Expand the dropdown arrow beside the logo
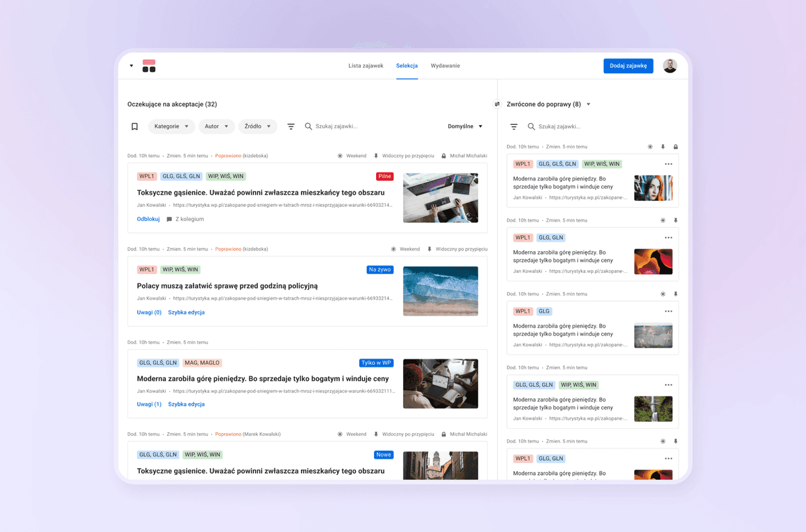This screenshot has height=532, width=806. click(x=132, y=66)
